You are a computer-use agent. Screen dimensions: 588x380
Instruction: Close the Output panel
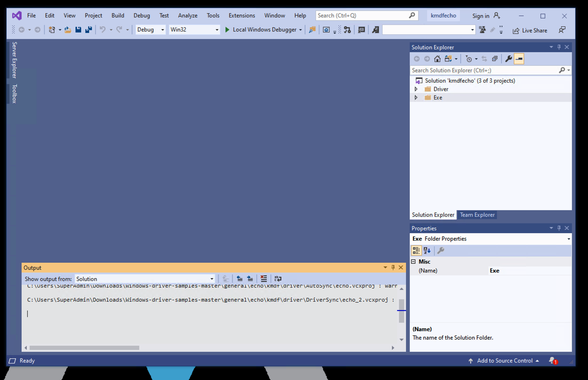tap(401, 267)
